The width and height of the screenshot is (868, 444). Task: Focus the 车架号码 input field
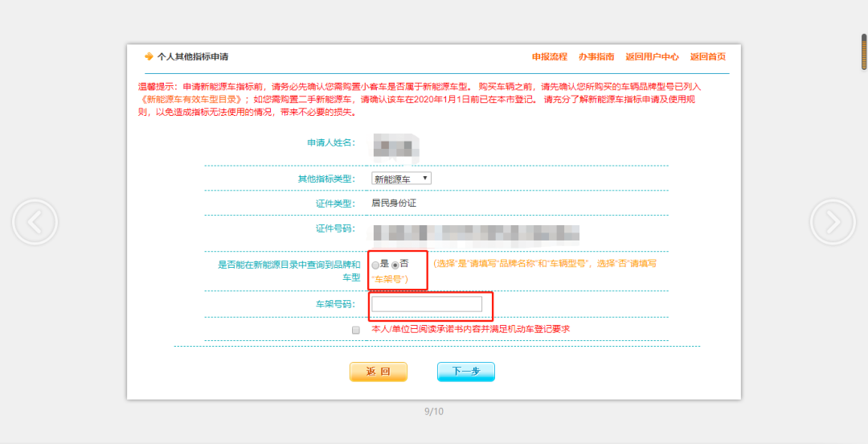tap(427, 304)
